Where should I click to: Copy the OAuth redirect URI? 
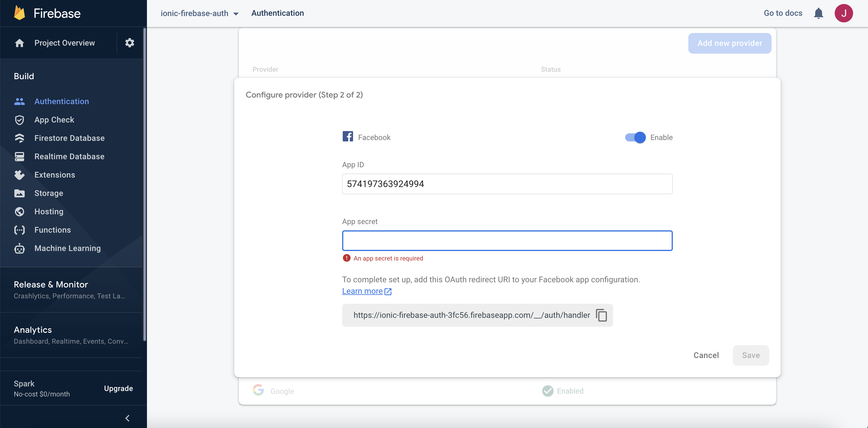(601, 315)
